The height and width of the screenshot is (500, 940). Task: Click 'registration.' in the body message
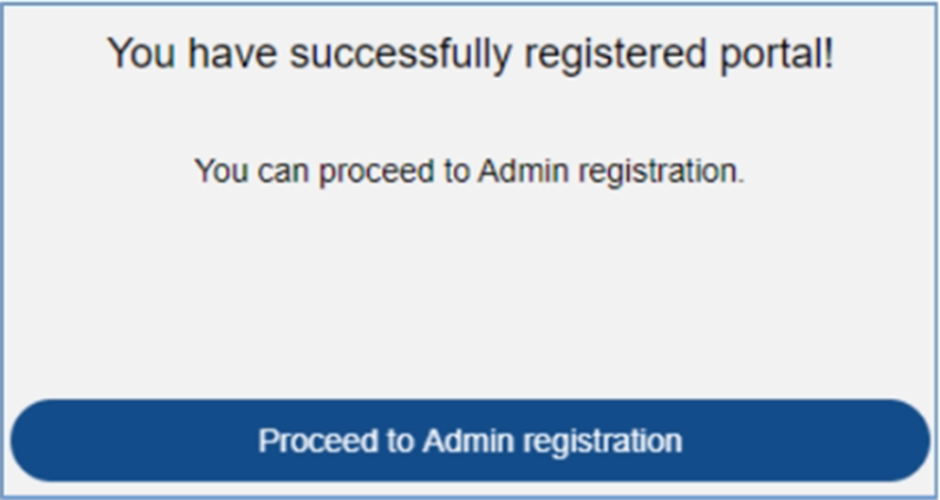(x=663, y=172)
